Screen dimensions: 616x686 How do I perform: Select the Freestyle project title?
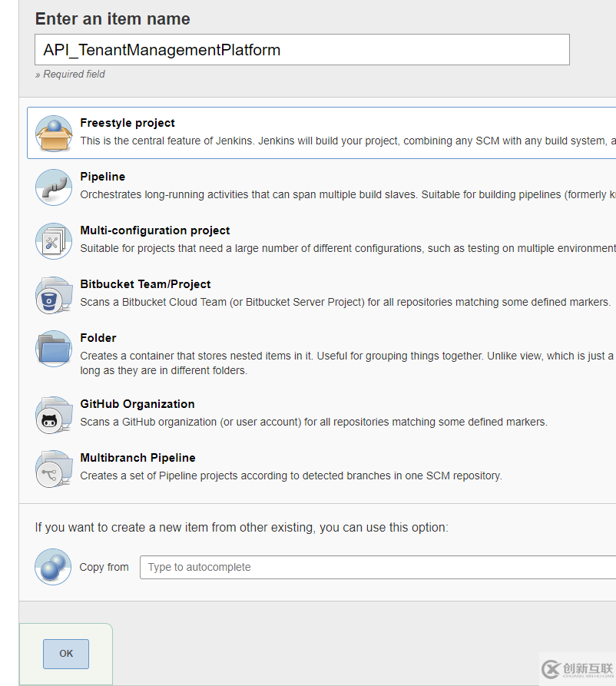(x=128, y=123)
